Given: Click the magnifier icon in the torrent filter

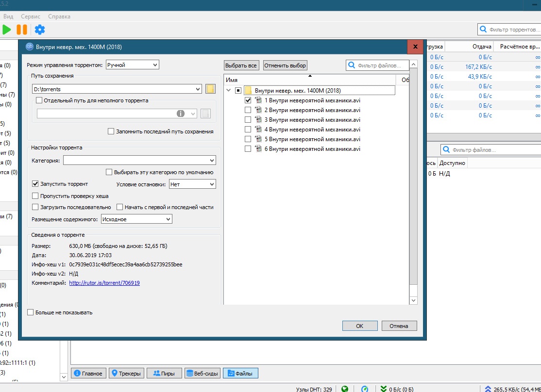Looking at the screenshot, I should [x=483, y=29].
